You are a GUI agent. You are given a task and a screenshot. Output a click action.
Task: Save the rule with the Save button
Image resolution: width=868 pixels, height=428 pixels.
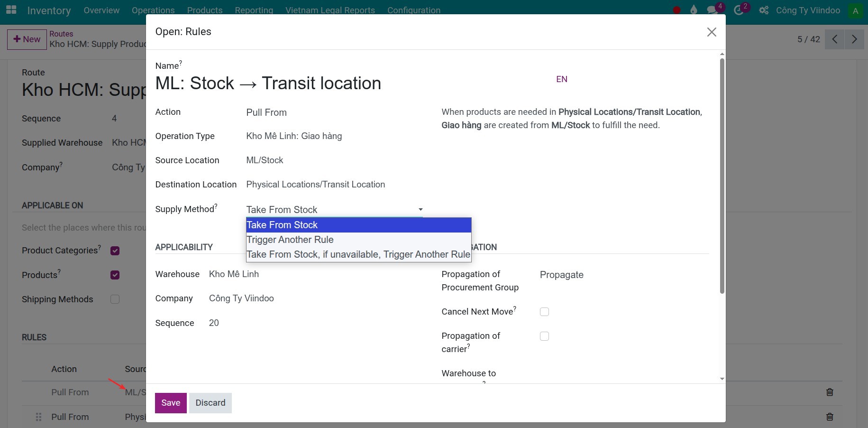[x=170, y=403]
